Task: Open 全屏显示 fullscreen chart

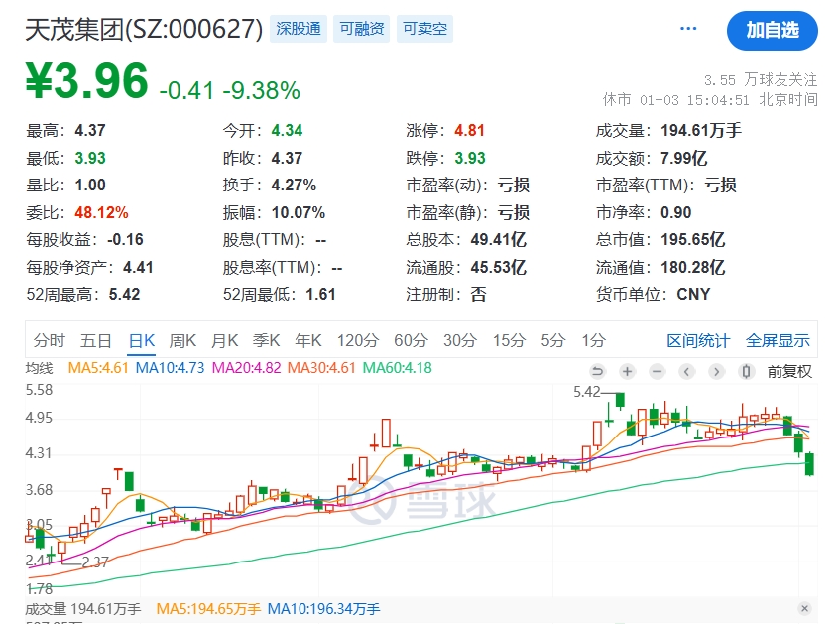Action: pos(778,340)
